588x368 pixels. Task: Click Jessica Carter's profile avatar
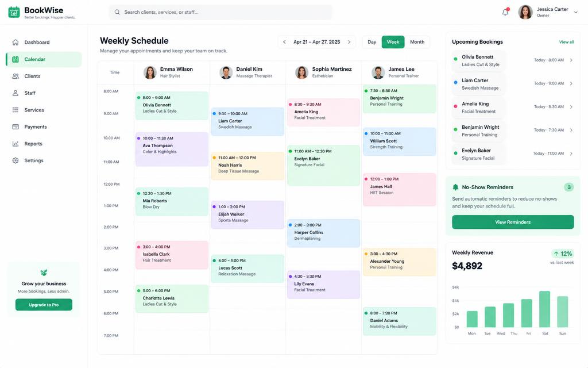(x=525, y=12)
